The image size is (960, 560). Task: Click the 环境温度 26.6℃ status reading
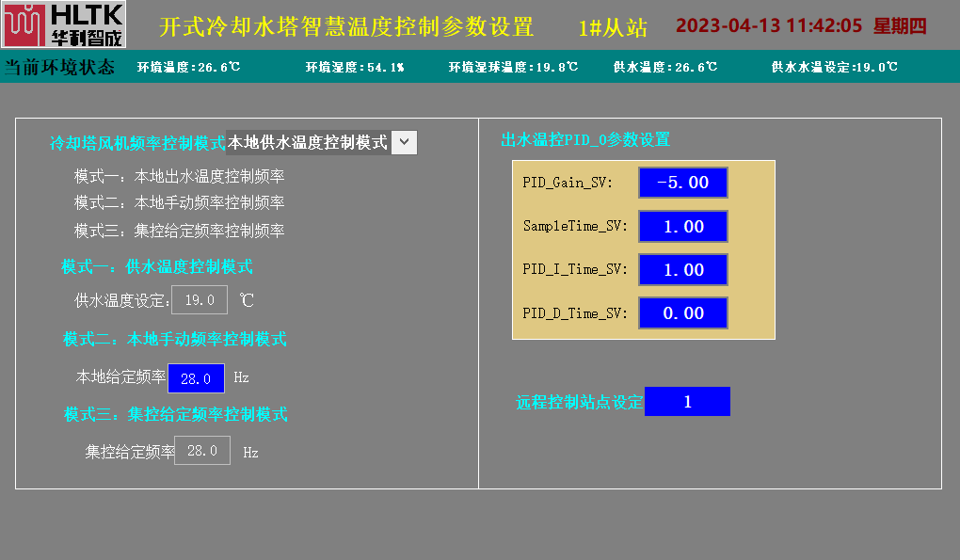[x=188, y=68]
